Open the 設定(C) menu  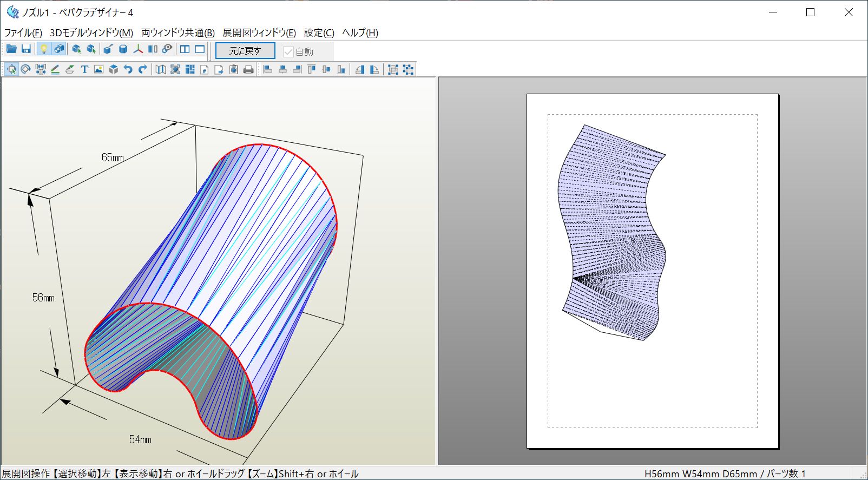pos(319,33)
